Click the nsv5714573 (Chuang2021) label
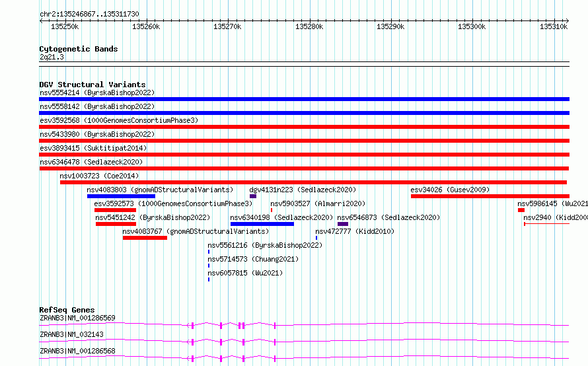Screen dimensions: 588x366 [253, 259]
